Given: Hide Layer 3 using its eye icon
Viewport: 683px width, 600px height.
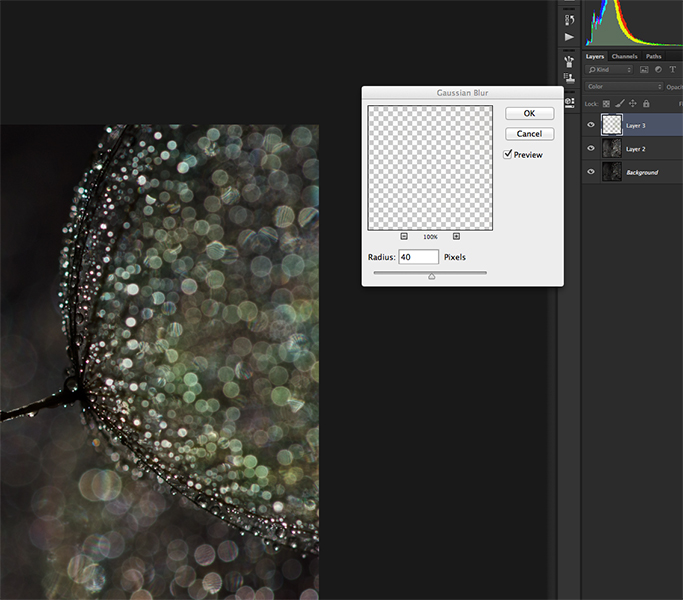Looking at the screenshot, I should [591, 125].
